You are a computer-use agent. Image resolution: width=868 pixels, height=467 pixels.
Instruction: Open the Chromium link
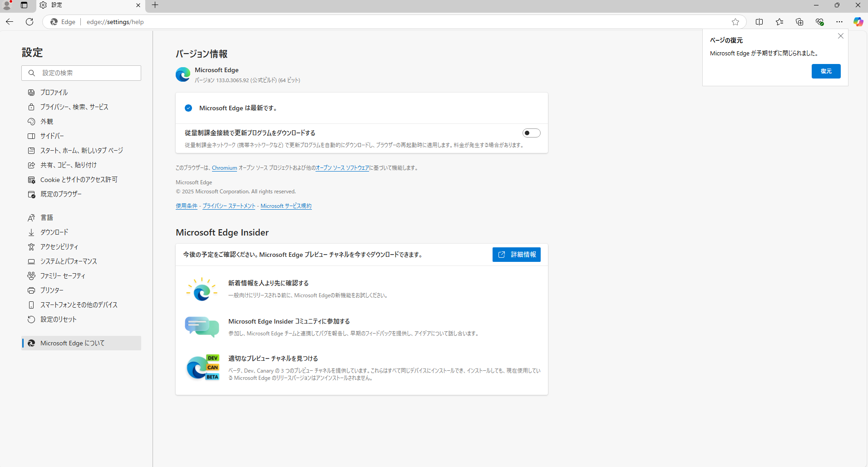pos(224,168)
